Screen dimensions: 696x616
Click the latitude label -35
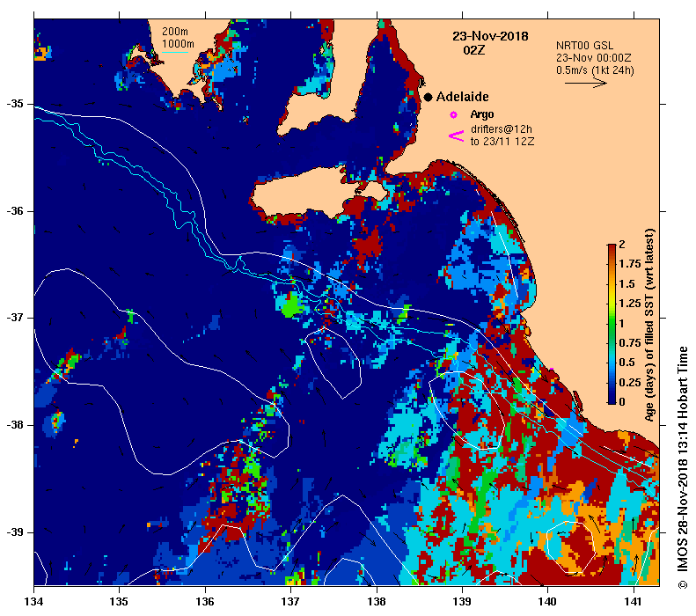[x=15, y=104]
